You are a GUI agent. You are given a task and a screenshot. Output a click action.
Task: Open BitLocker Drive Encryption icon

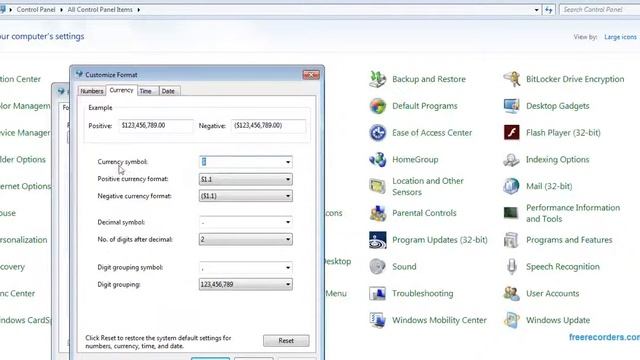click(x=511, y=79)
